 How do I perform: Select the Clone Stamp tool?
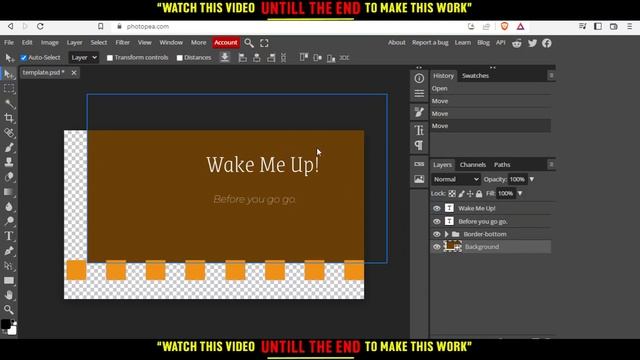[9, 162]
